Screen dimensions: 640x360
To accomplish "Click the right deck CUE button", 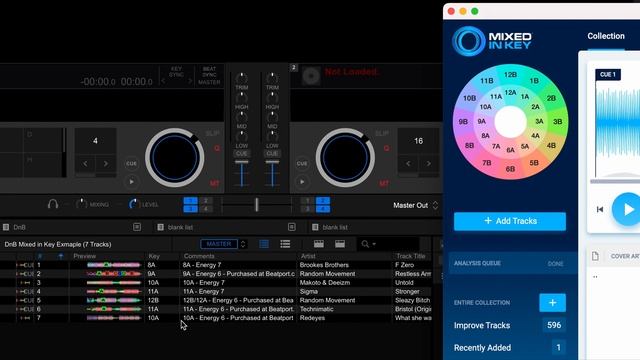I will 302,164.
